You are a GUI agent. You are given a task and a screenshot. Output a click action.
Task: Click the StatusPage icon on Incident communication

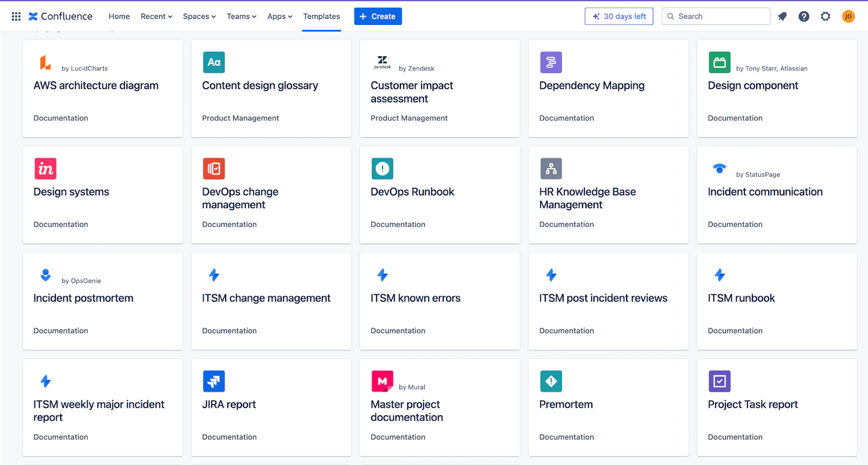pyautogui.click(x=719, y=169)
